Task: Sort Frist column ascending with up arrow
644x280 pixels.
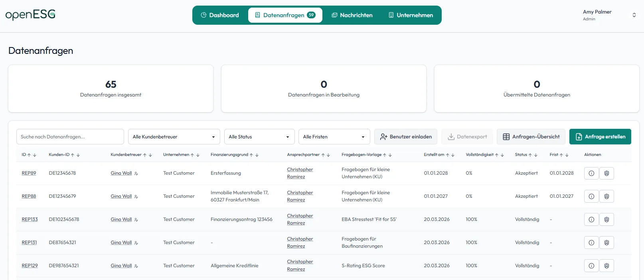Action: coord(561,155)
